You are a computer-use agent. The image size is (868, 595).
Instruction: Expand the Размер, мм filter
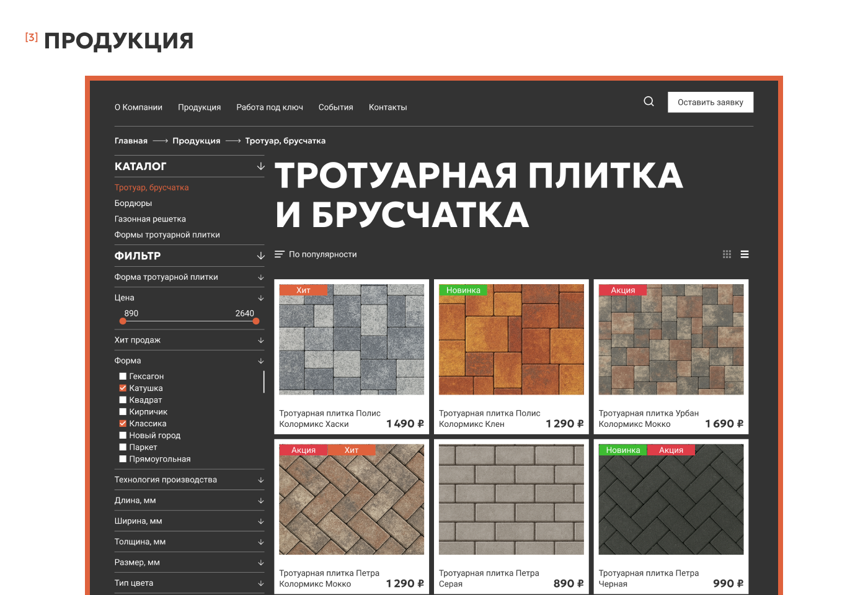click(260, 563)
